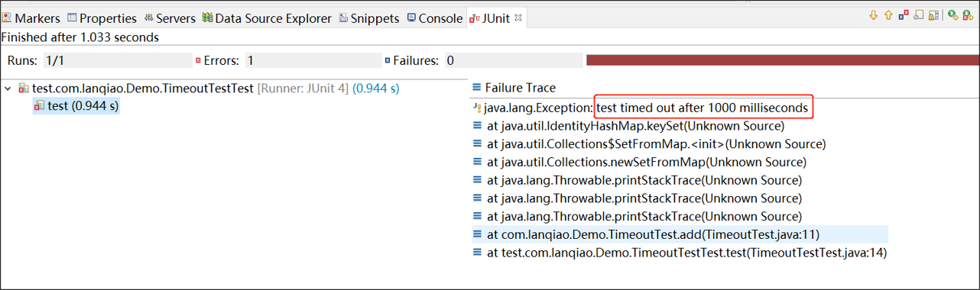Go to next failed test
The width and height of the screenshot is (980, 290).
point(874,15)
